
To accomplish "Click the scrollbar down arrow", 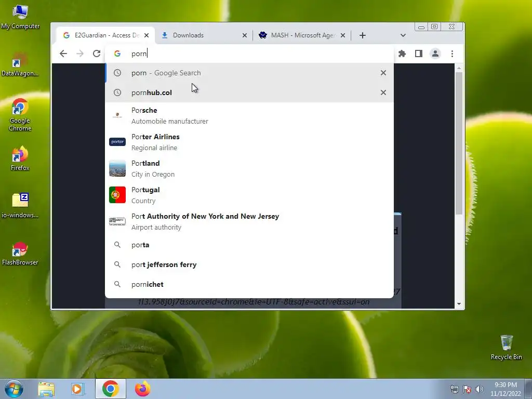I will pyautogui.click(x=459, y=304).
